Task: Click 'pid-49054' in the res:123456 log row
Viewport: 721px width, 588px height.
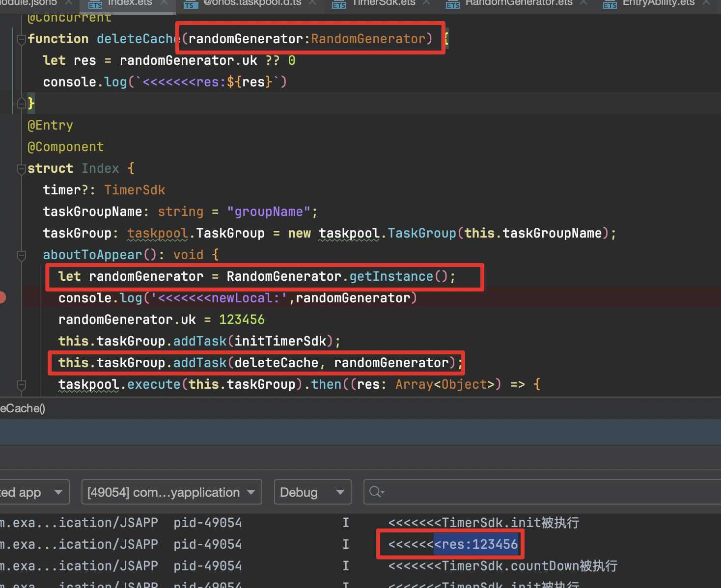Action: [x=208, y=544]
